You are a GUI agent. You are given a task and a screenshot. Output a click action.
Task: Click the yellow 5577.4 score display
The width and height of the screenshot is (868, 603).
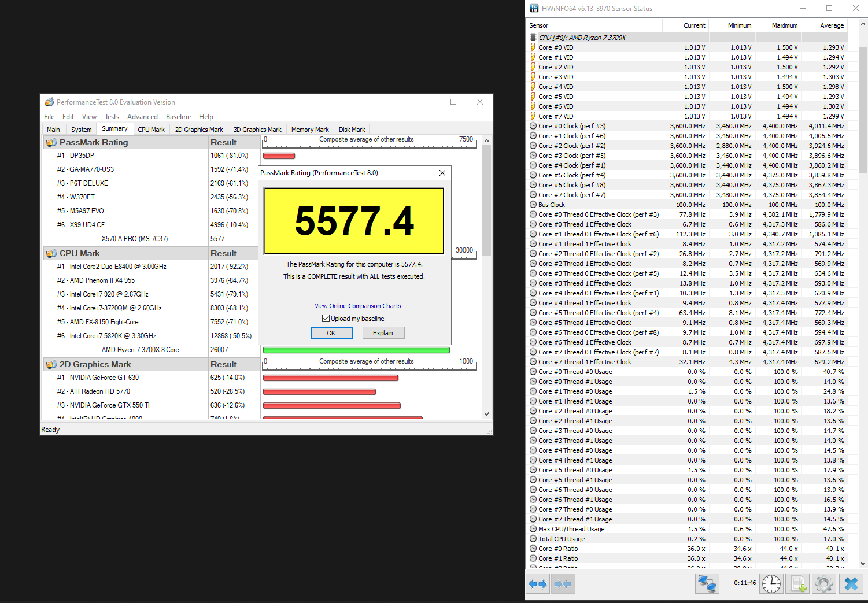coord(354,221)
